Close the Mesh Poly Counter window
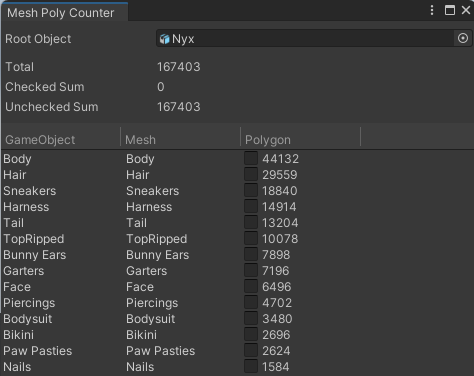The height and width of the screenshot is (376, 474). 466,10
